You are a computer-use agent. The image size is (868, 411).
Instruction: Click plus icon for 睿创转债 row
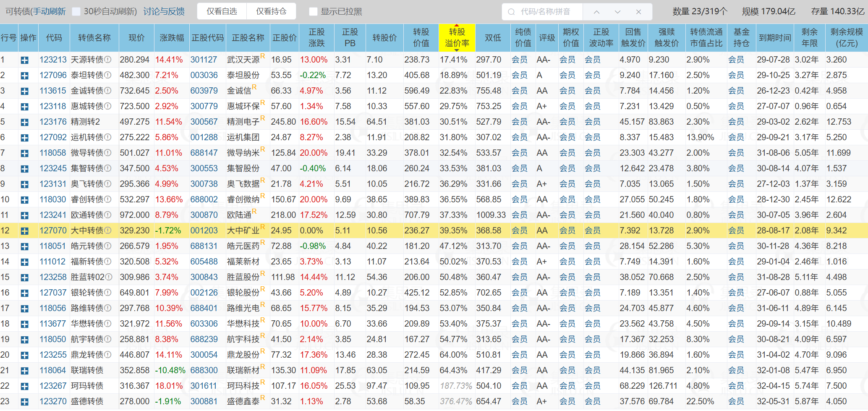coord(25,200)
